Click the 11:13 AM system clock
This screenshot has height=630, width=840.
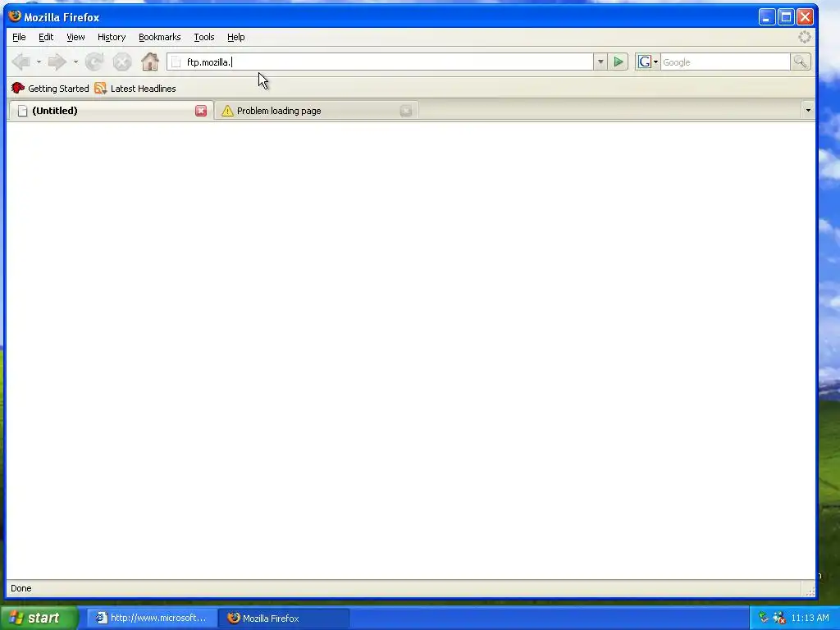tap(810, 619)
